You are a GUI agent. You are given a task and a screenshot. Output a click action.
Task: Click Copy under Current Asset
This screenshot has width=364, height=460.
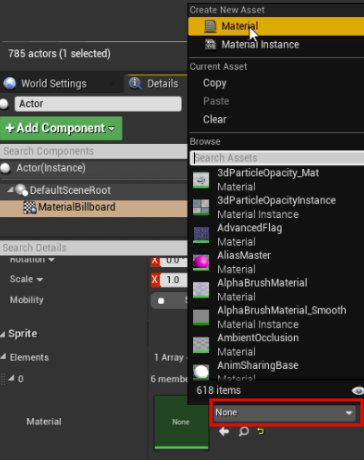click(x=215, y=83)
